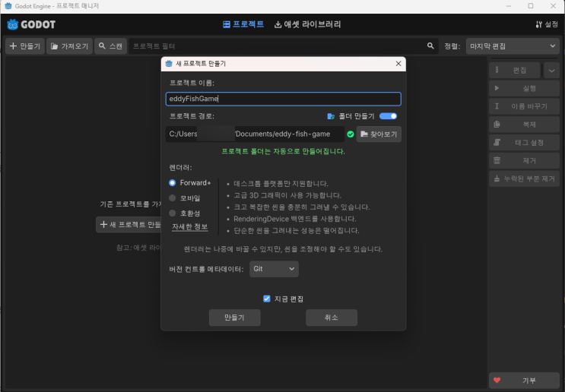Click the 편집 button in the sidebar
Viewport: 565px width, 392px height.
(x=515, y=70)
